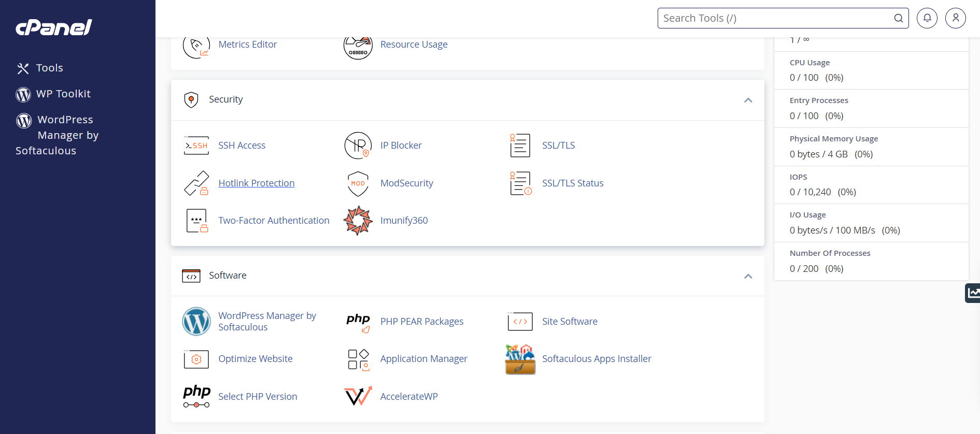The height and width of the screenshot is (434, 980).
Task: Click the I/O Usage value 0 bytes/s / 100 MB/s
Action: click(832, 230)
